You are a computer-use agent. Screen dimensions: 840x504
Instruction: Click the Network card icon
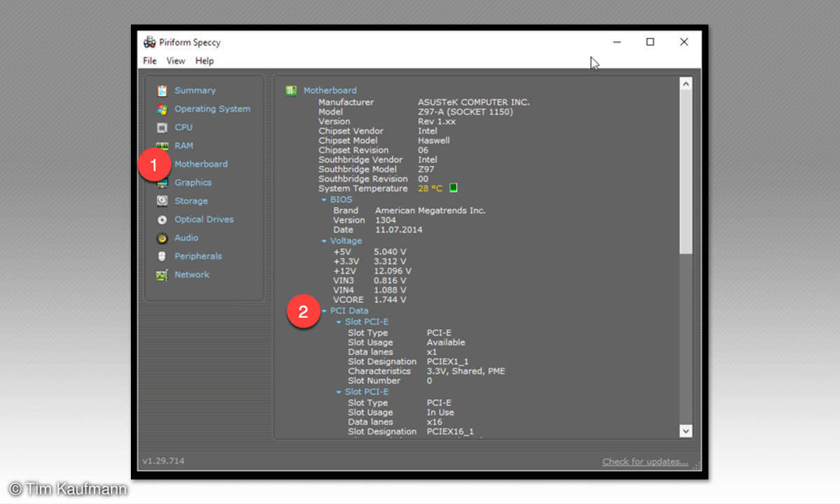click(162, 275)
